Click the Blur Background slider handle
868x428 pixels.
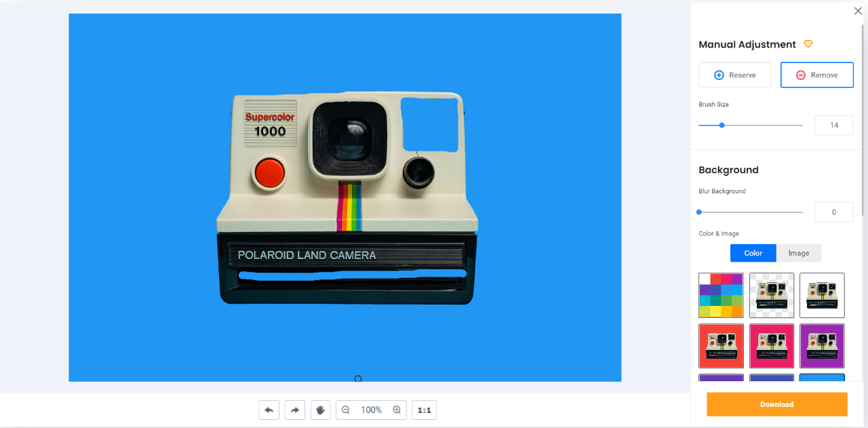coord(699,212)
